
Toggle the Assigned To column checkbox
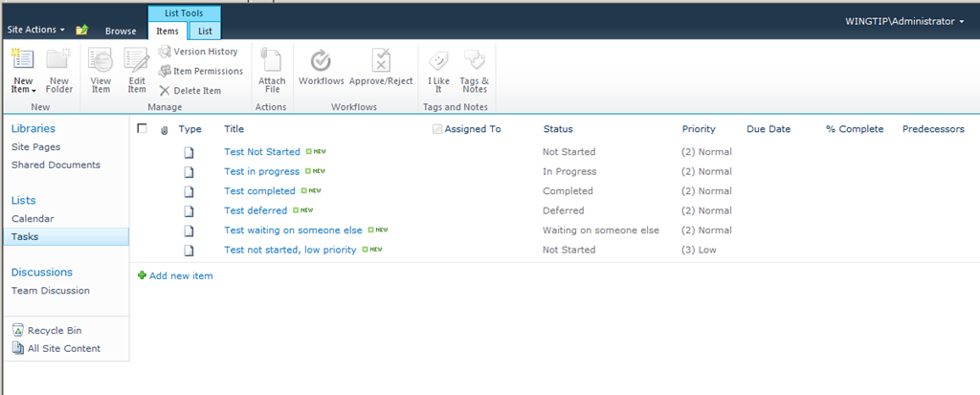(436, 129)
